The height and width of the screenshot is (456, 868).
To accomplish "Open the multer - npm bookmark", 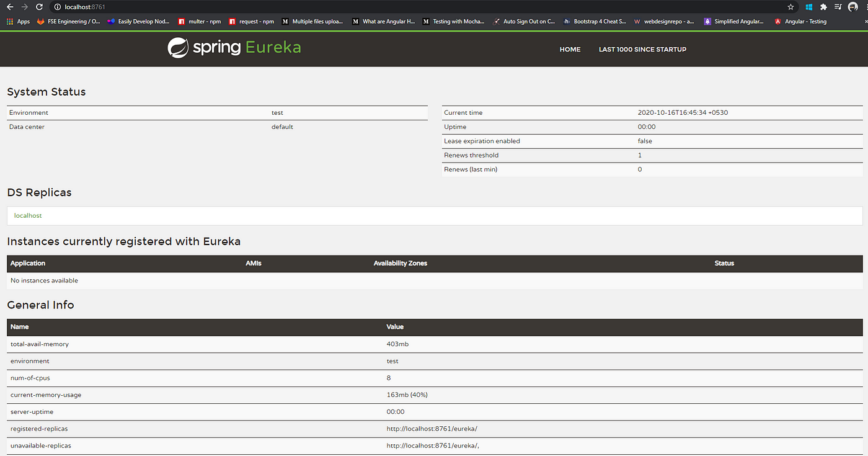I will [200, 21].
